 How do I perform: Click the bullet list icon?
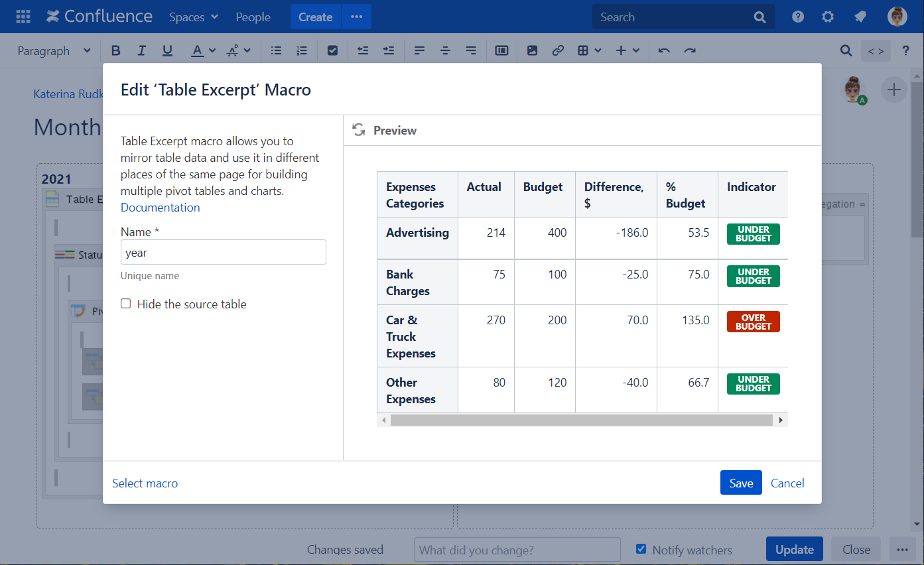[276, 50]
